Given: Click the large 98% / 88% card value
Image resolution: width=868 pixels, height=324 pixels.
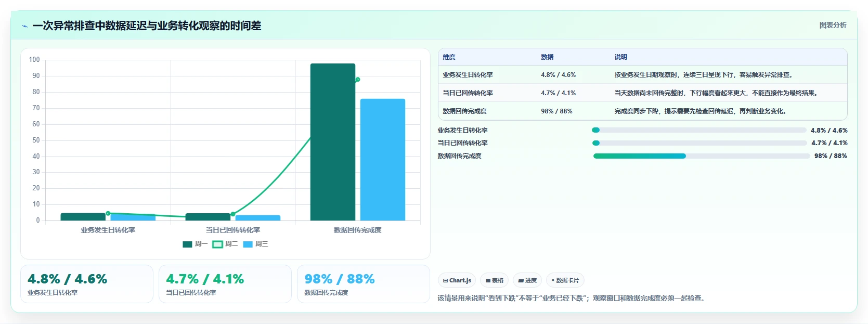Looking at the screenshot, I should pyautogui.click(x=340, y=279).
